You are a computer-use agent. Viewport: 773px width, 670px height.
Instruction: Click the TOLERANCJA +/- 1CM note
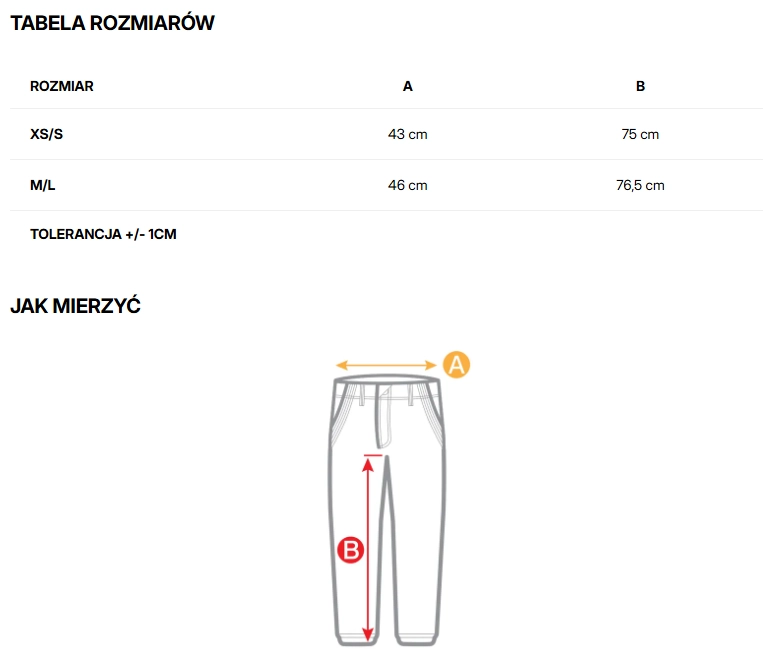tap(104, 234)
